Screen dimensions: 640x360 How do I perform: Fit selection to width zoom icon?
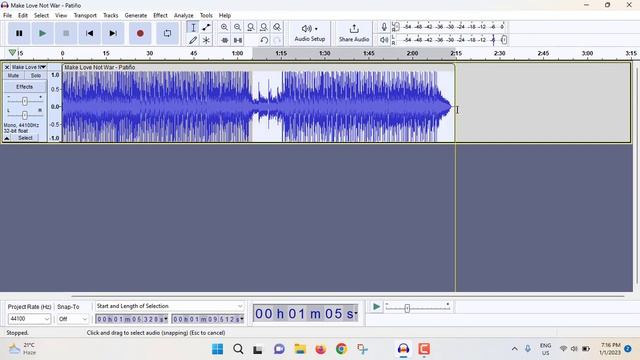click(x=251, y=27)
